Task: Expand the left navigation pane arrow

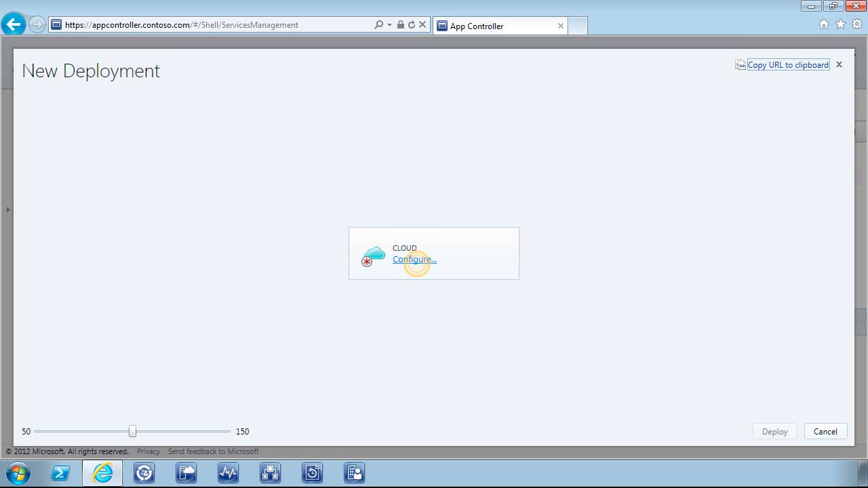Action: tap(7, 210)
